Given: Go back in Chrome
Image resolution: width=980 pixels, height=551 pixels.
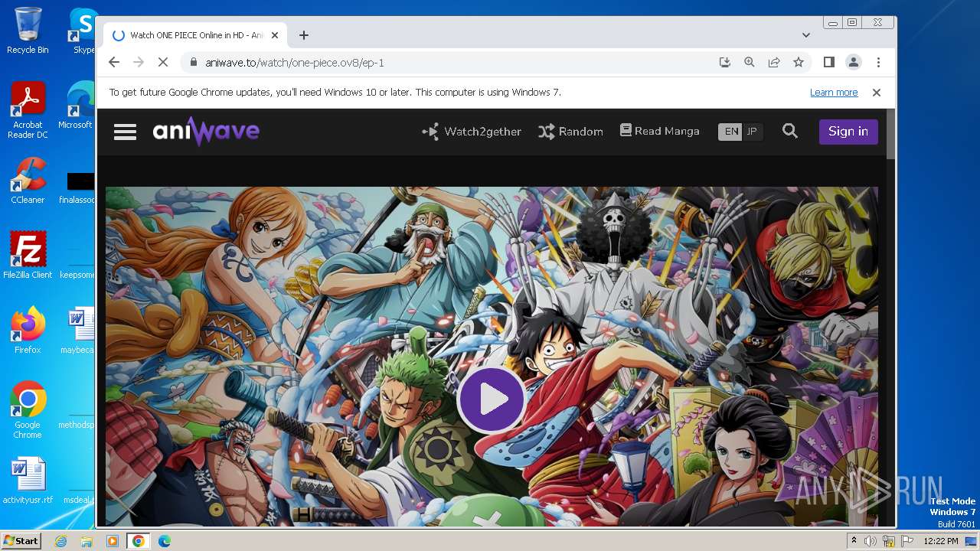Looking at the screenshot, I should point(114,63).
